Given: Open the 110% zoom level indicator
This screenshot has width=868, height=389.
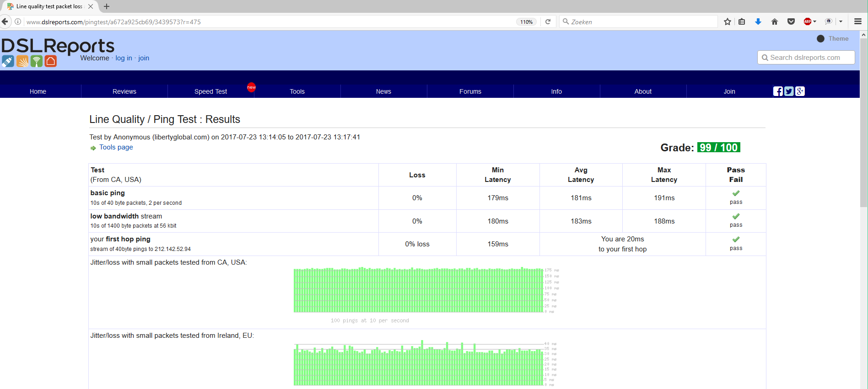Looking at the screenshot, I should pos(527,22).
